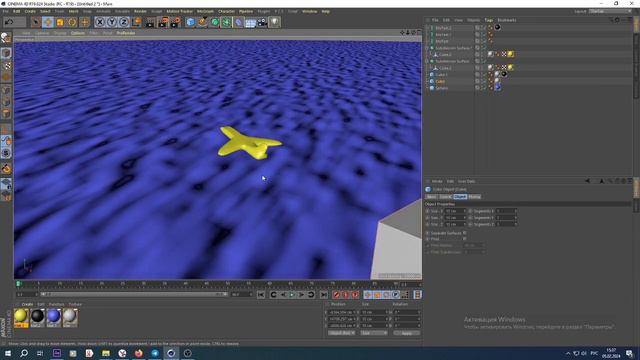Toggle the Y axis lock
Screen dimensions: 640x360
[112, 22]
